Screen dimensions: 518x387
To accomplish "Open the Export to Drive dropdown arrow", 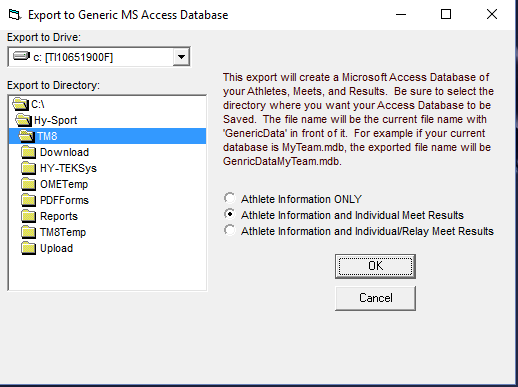I will coord(181,57).
